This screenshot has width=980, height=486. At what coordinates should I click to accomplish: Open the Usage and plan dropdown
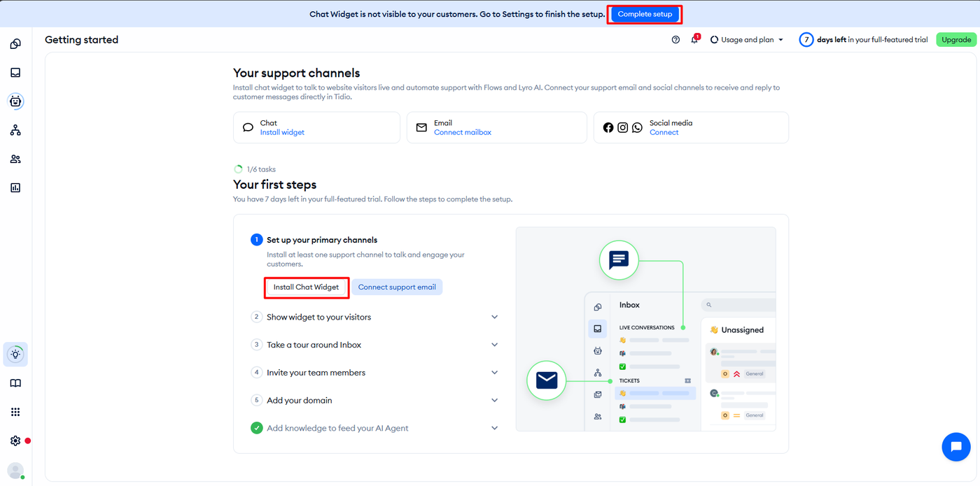747,40
